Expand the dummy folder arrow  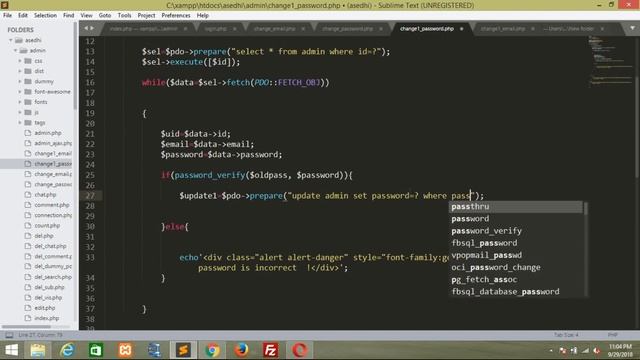click(20, 81)
